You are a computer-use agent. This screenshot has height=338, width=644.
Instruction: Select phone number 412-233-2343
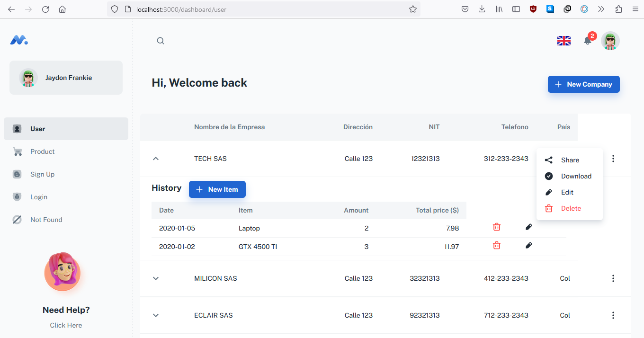click(506, 278)
